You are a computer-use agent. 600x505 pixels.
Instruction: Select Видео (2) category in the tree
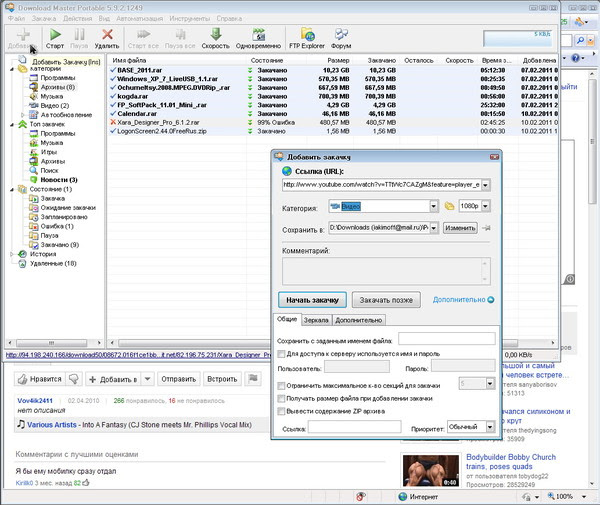coord(54,106)
